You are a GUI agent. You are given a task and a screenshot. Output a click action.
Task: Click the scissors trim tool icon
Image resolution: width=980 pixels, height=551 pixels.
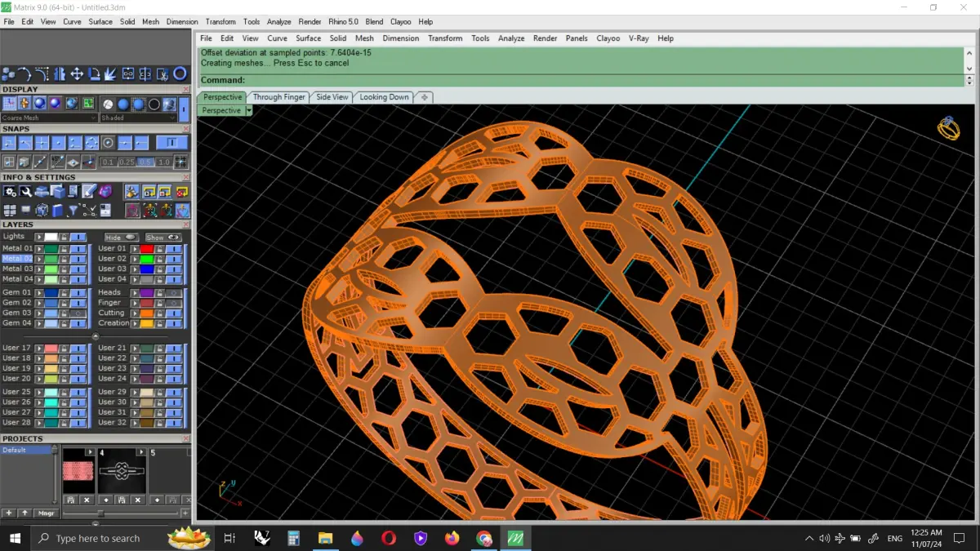163,74
